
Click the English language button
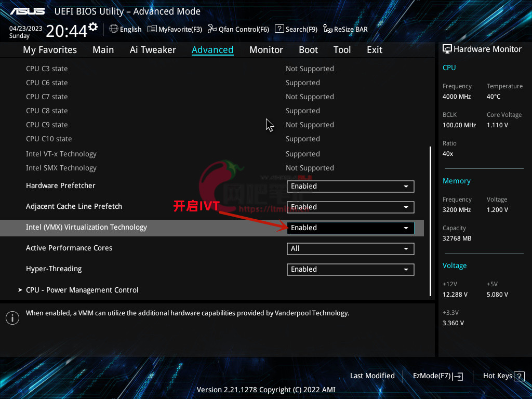pos(126,29)
